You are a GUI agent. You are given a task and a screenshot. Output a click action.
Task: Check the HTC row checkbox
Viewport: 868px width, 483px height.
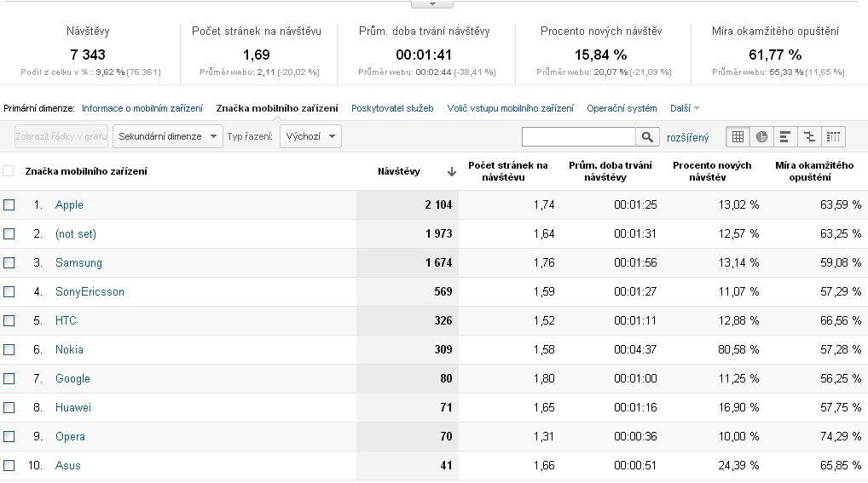pos(9,320)
